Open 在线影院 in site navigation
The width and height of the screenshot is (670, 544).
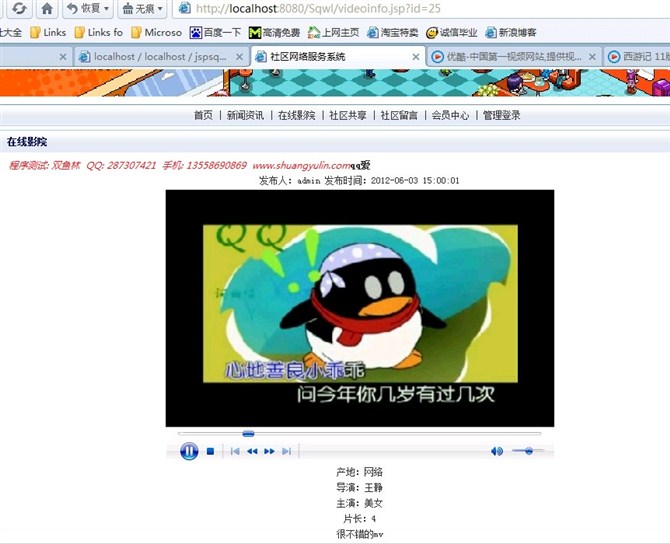tap(297, 115)
